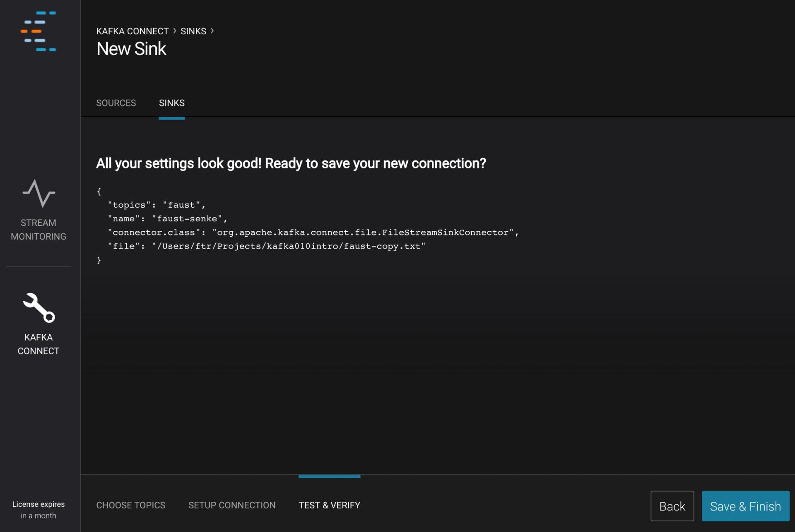
Task: Click the Save & Finish button
Action: pyautogui.click(x=745, y=506)
